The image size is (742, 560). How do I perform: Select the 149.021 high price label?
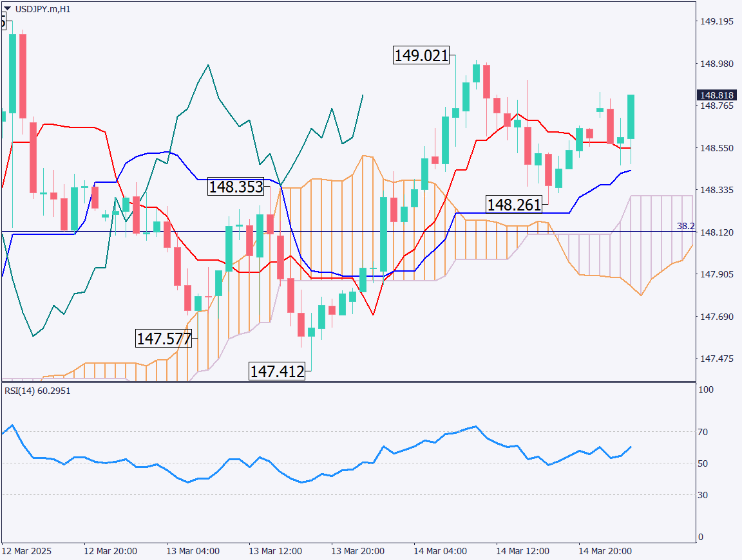point(421,56)
